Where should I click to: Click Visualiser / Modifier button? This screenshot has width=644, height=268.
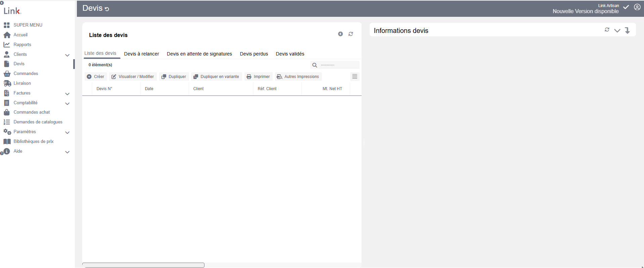point(133,77)
